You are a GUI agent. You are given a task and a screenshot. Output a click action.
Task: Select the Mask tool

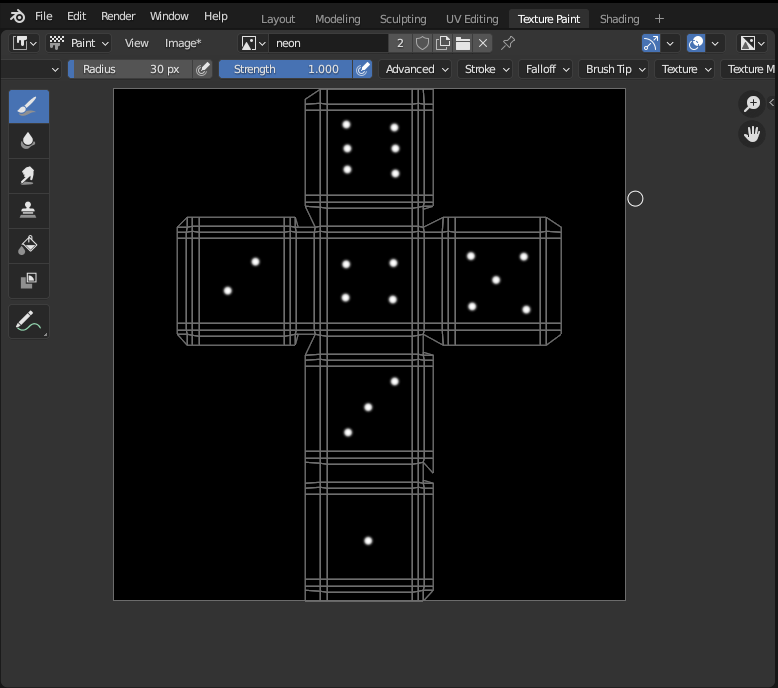point(29,281)
